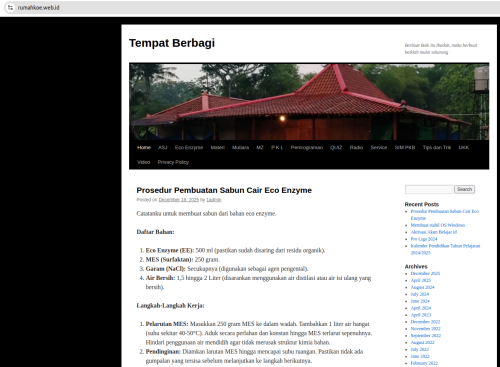Open the QUIZ menu item
Screen dimensions: 500x367
(x=336, y=147)
